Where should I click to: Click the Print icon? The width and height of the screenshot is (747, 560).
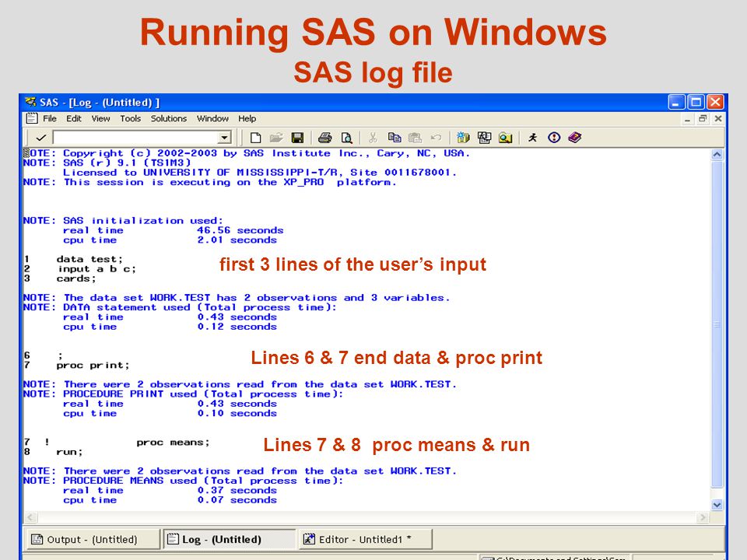[x=325, y=138]
